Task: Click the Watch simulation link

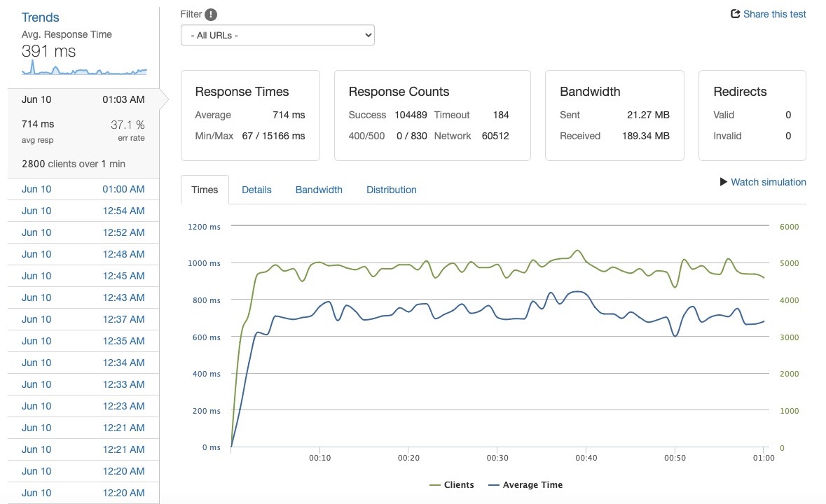Action: tap(768, 182)
